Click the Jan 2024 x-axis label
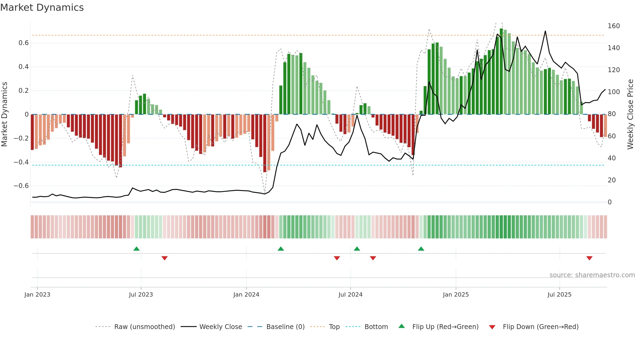 pos(246,294)
